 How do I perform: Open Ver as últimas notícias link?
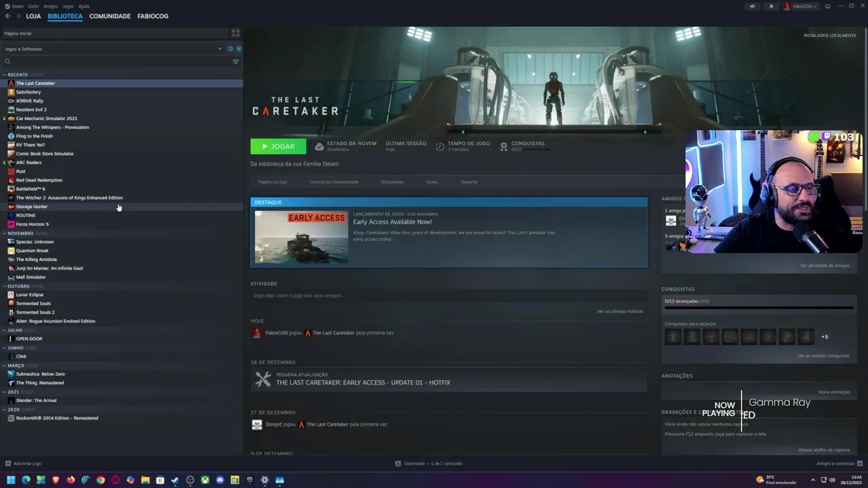[x=620, y=311]
